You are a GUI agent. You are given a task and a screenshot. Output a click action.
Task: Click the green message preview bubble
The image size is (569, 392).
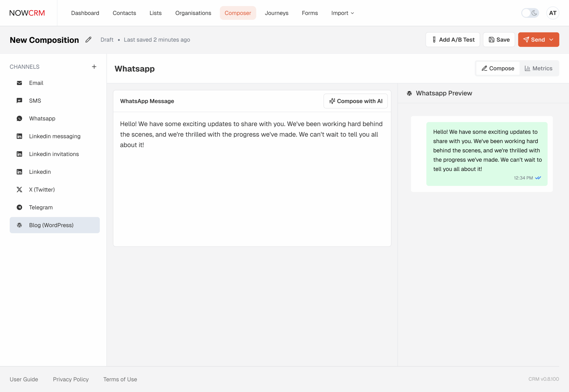[487, 154]
